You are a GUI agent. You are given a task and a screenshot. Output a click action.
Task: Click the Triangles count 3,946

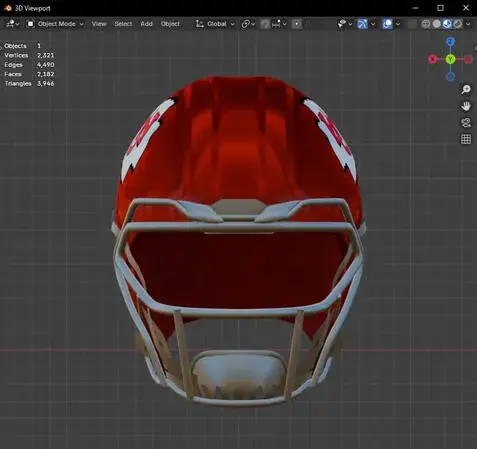pos(45,83)
